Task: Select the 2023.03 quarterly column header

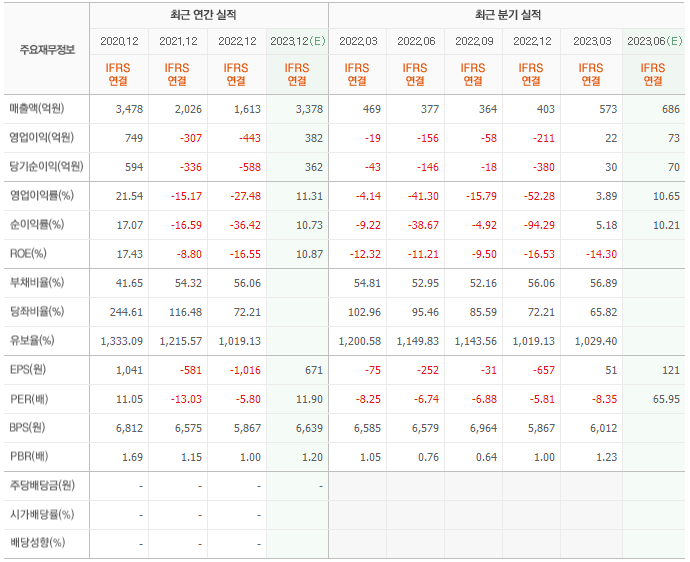Action: 592,41
